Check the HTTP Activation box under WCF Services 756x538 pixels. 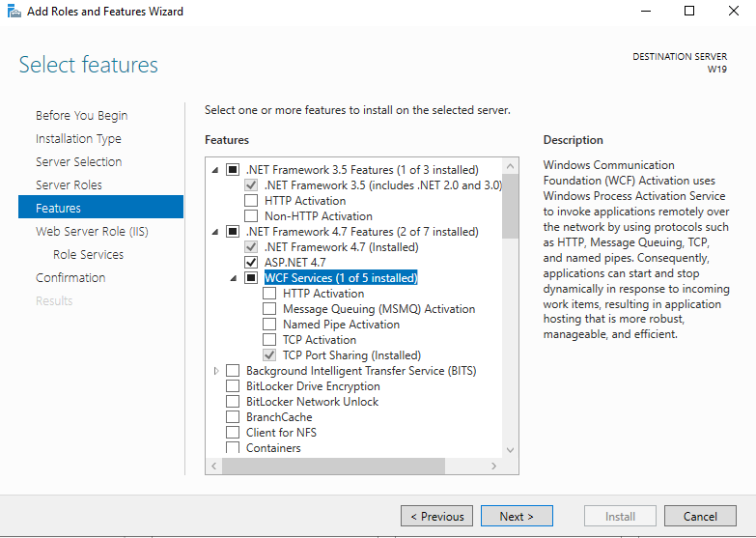269,294
